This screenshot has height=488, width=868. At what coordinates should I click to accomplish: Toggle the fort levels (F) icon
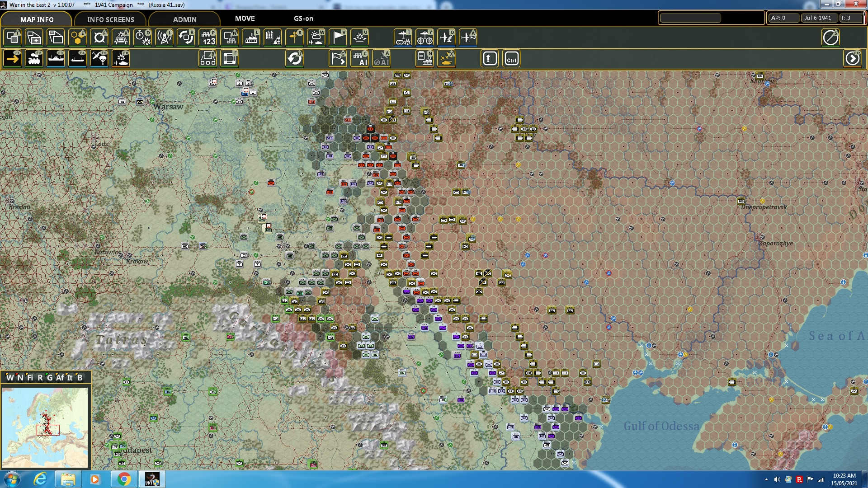point(99,38)
